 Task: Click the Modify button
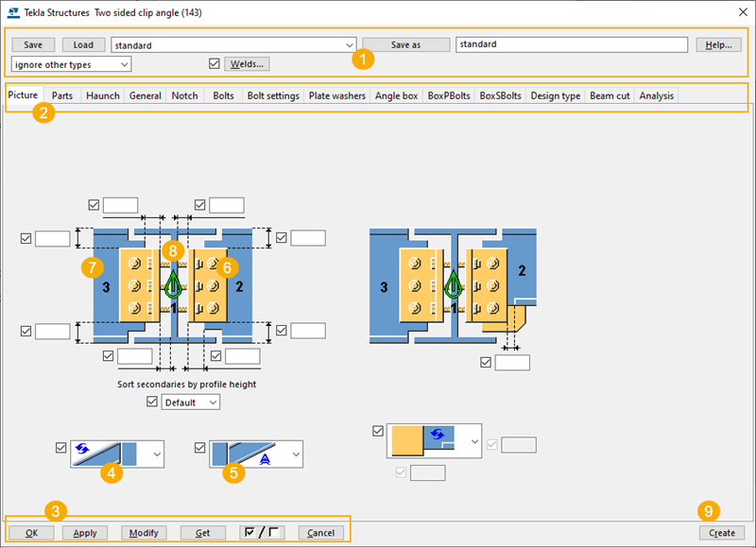tap(145, 533)
